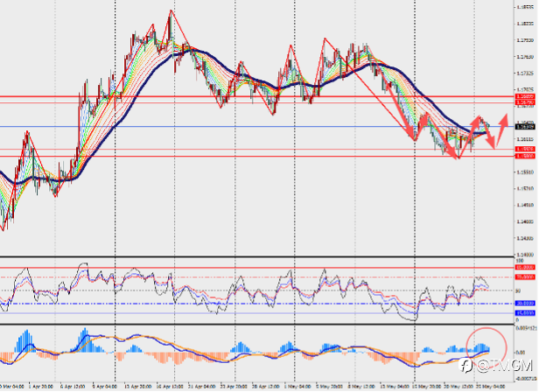539x392 pixels.
Task: Select the red 70.0000 level tag in the oscillator panel
Action: coord(525,276)
